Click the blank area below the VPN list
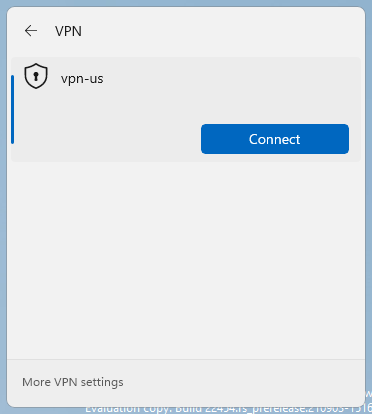This screenshot has width=372, height=414. 186,260
